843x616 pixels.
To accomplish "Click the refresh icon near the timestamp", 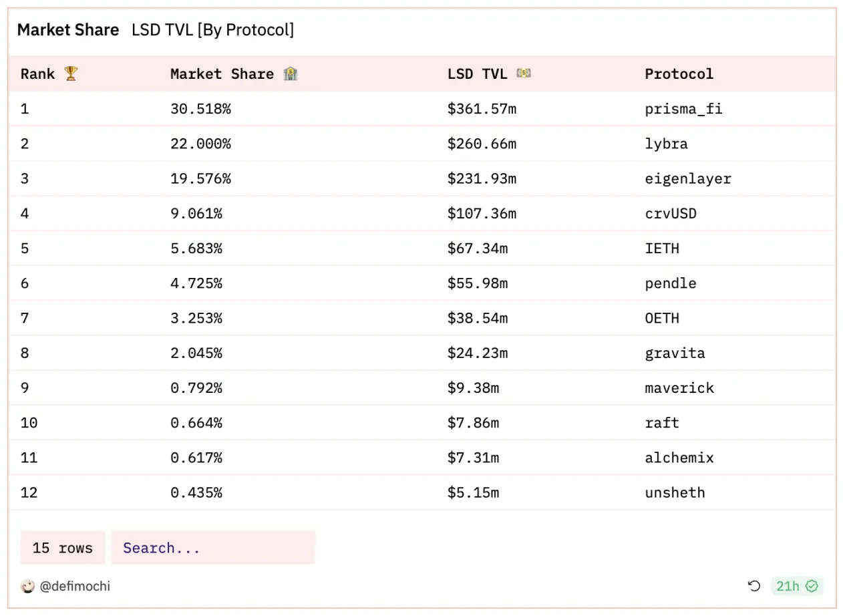I will pos(755,586).
